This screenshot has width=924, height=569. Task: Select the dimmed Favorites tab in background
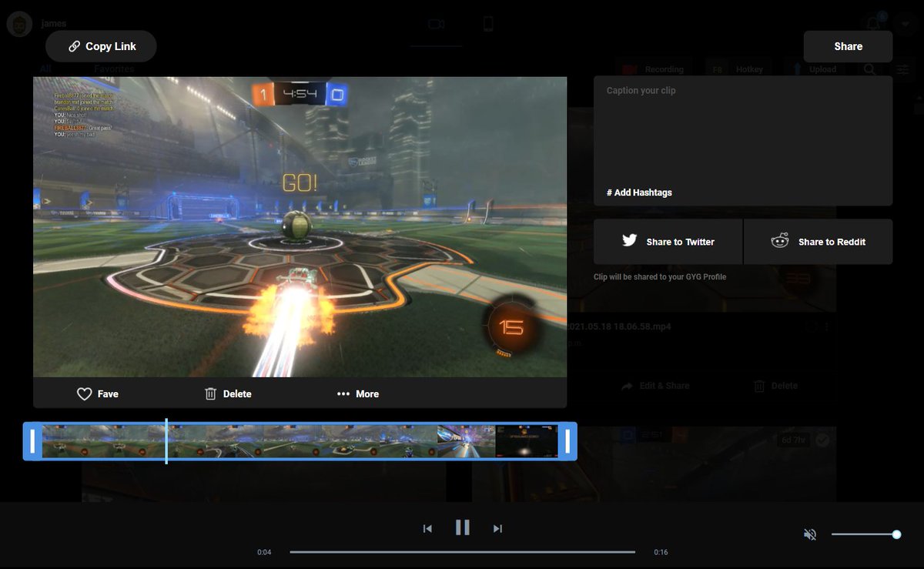(x=114, y=69)
